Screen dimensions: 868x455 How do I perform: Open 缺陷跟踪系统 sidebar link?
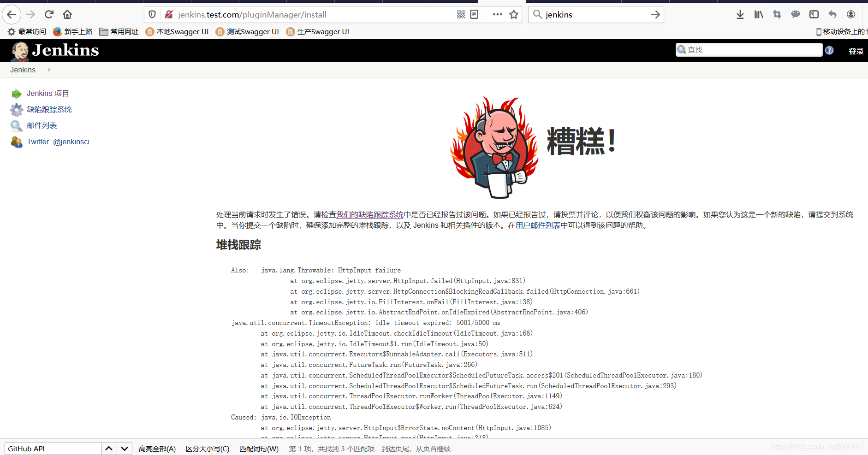49,110
